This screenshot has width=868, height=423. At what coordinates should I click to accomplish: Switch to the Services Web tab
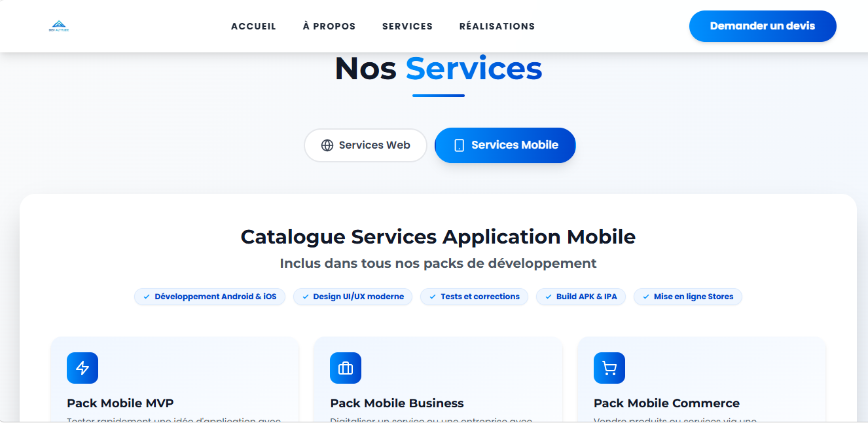tap(365, 145)
